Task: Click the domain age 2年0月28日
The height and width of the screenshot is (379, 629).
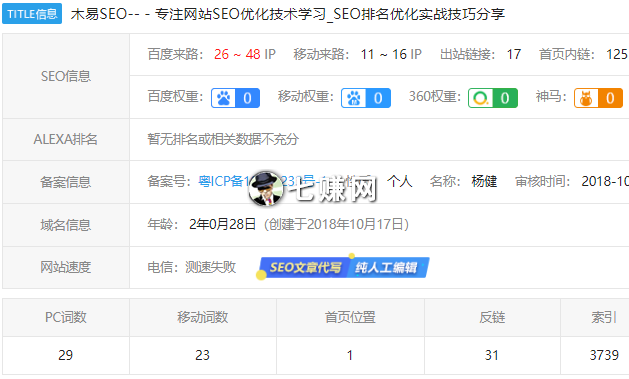Action: 222,224
